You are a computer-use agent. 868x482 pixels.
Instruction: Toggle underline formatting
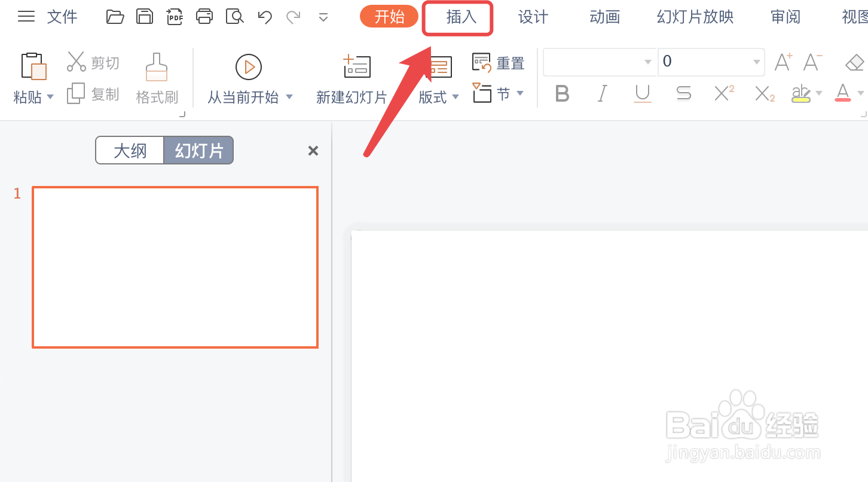pos(643,94)
